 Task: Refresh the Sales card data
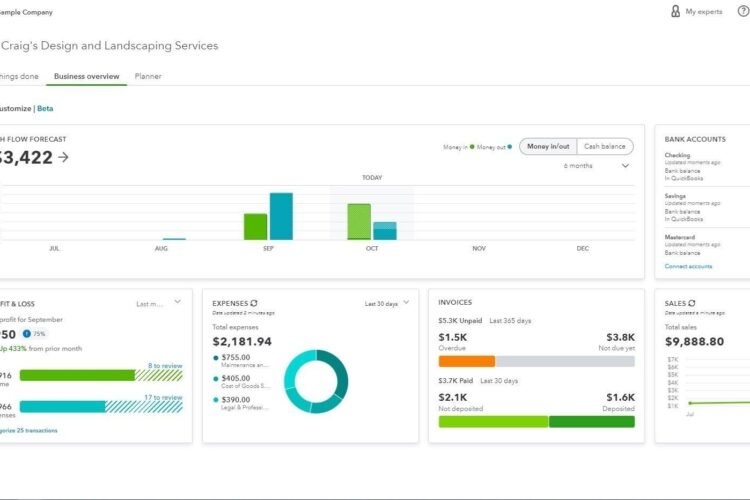pyautogui.click(x=692, y=303)
